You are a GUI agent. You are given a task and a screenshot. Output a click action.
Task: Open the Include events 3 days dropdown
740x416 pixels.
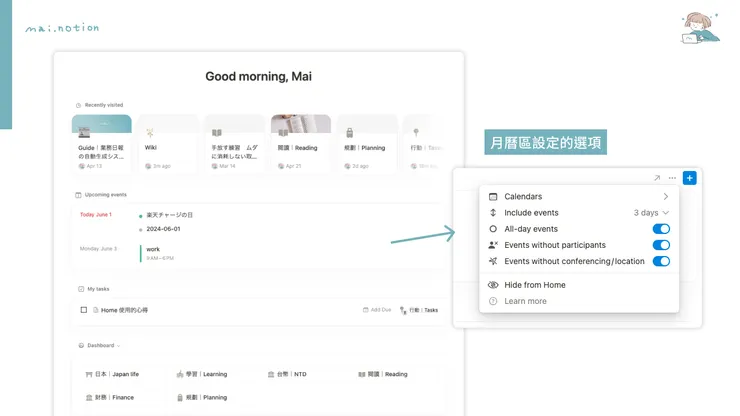(x=651, y=213)
